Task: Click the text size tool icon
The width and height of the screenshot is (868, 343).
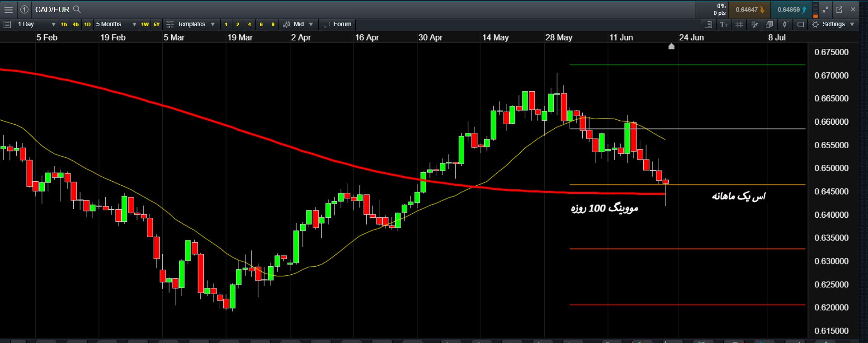Action: click(724, 24)
